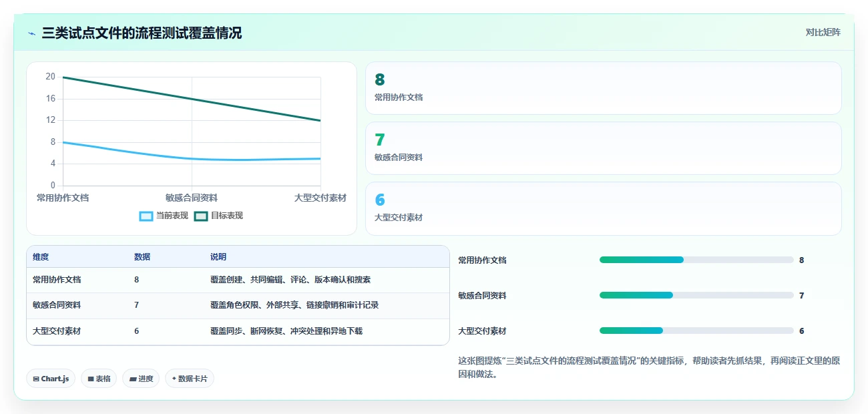Image resolution: width=868 pixels, height=414 pixels.
Task: Click the 敏感合同资料 x-axis label on chart
Action: pos(192,198)
